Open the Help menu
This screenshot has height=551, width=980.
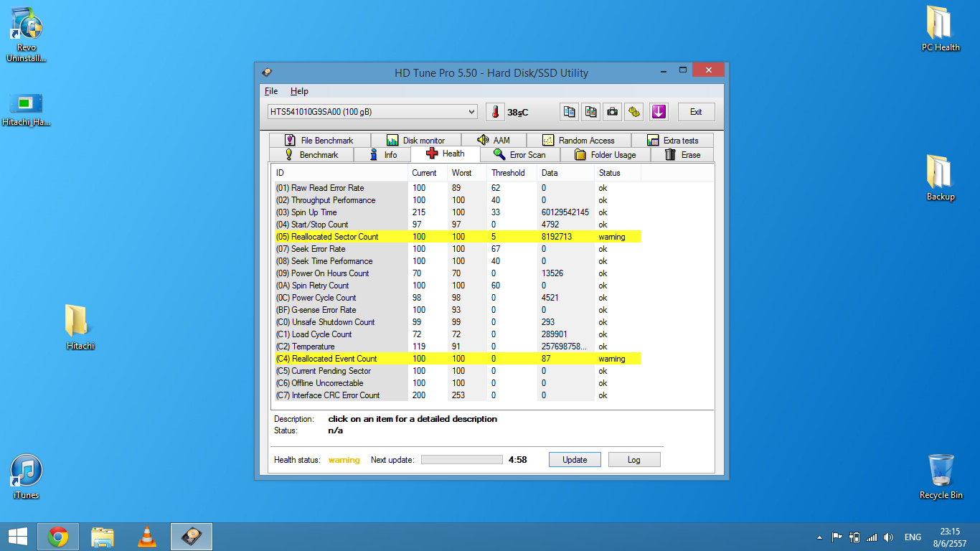[x=299, y=91]
